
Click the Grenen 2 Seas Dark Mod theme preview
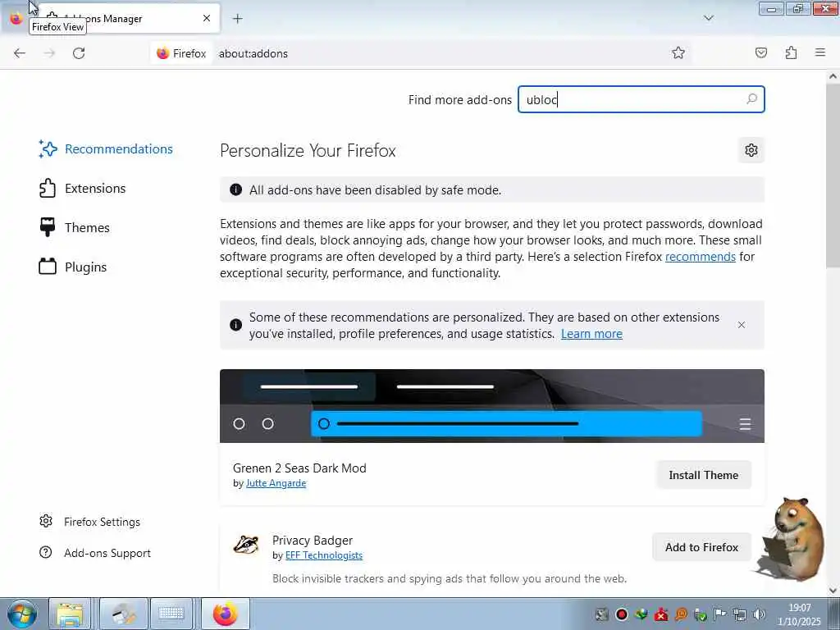pyautogui.click(x=492, y=405)
